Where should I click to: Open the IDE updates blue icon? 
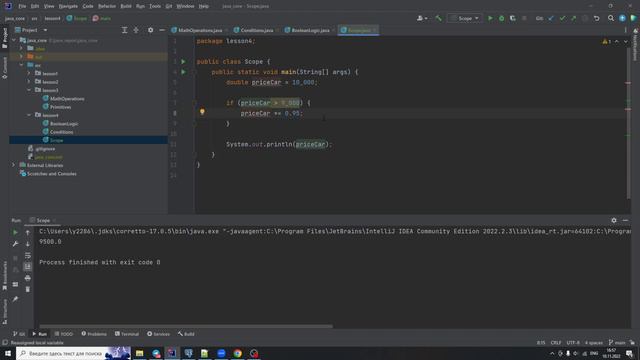pyautogui.click(x=622, y=18)
